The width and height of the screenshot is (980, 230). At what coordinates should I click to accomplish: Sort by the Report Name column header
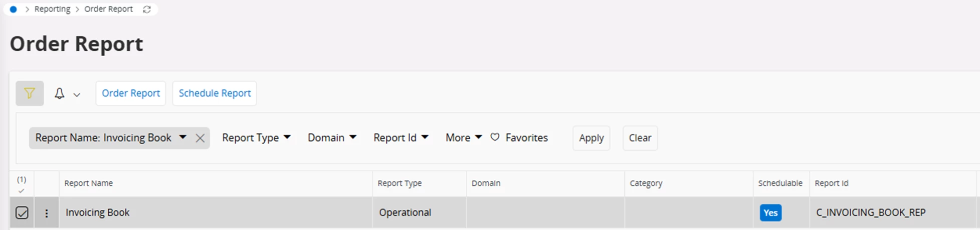(89, 183)
